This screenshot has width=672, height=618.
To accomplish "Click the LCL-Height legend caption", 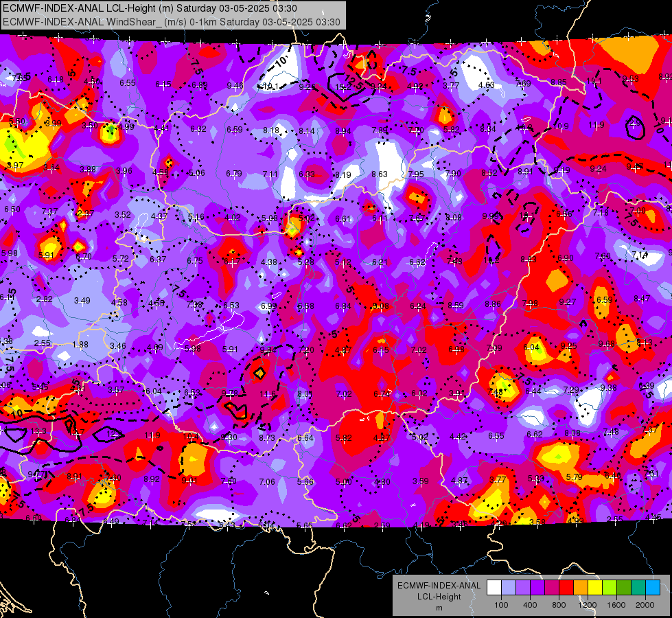I will coord(439,597).
